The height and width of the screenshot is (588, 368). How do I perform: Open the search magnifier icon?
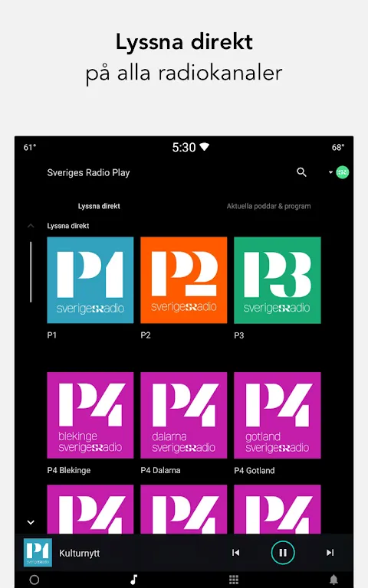point(301,172)
